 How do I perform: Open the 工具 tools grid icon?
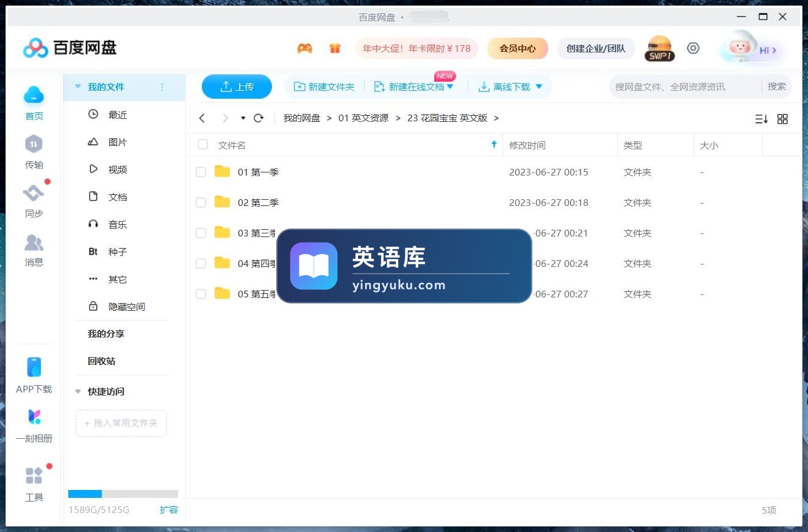[x=34, y=475]
